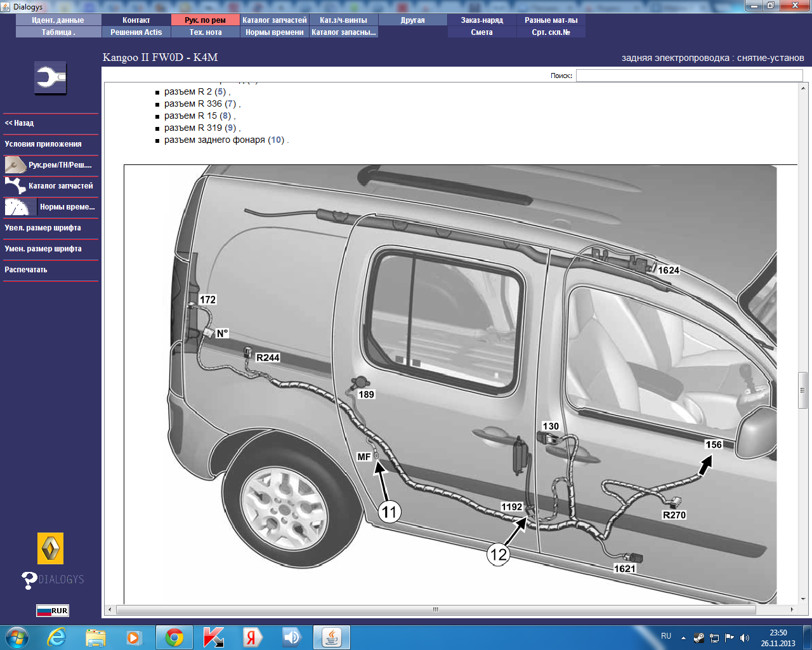Open the top Нормы времени tab
This screenshot has height=650, width=812.
[275, 32]
